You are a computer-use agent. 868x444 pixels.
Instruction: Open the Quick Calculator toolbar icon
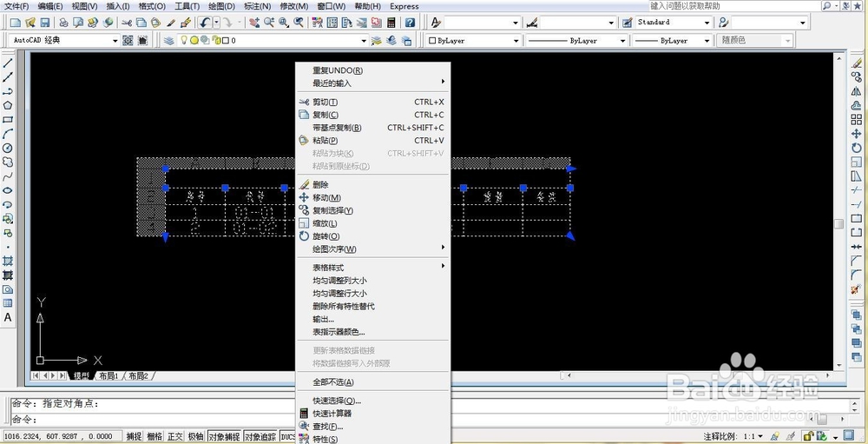pyautogui.click(x=391, y=23)
